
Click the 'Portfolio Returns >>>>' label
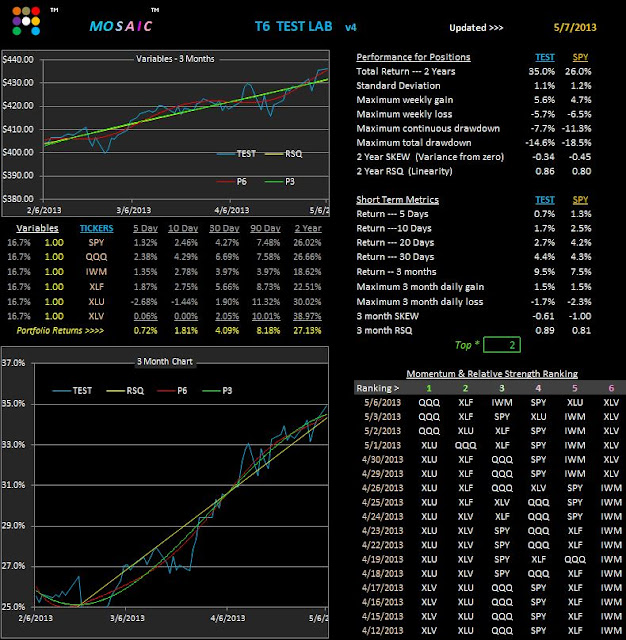(60, 330)
